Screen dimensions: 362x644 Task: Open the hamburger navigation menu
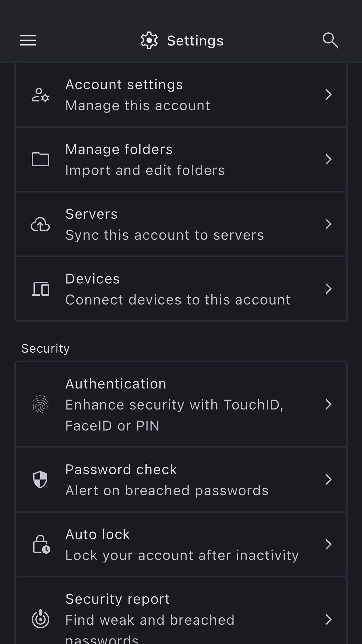pos(28,40)
